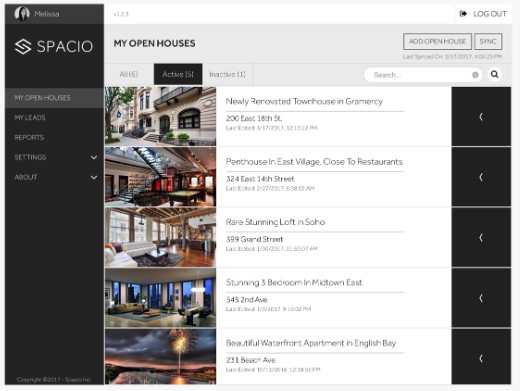Open Reports in sidebar
520x391 pixels.
click(x=54, y=137)
